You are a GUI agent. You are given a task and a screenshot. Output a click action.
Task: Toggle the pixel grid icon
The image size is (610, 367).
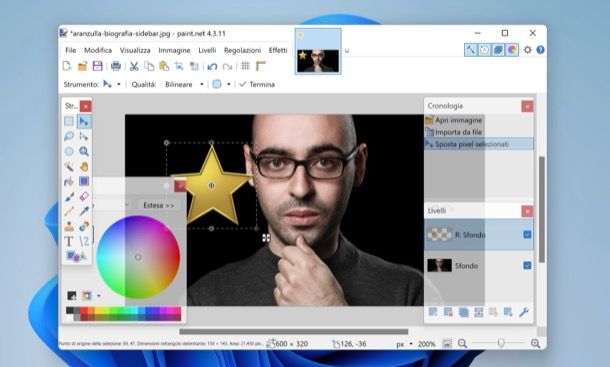(245, 66)
